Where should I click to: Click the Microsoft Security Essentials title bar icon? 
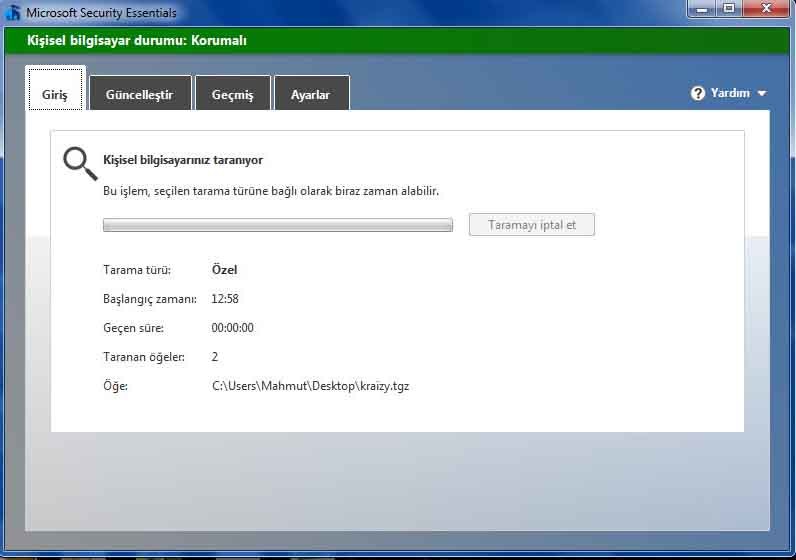[12, 12]
